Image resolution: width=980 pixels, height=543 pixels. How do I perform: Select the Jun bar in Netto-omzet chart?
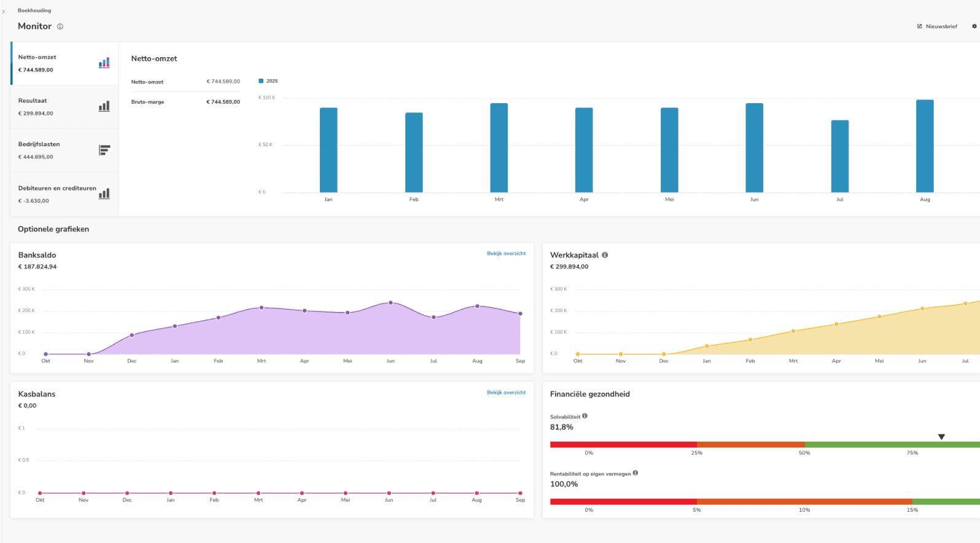tap(755, 147)
